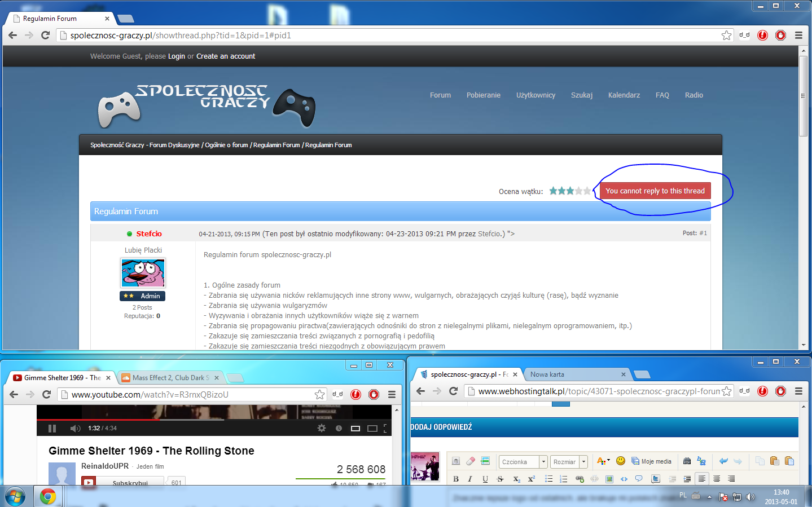Insert code block in reply editor
Viewport: 812px width, 507px height.
click(x=624, y=479)
